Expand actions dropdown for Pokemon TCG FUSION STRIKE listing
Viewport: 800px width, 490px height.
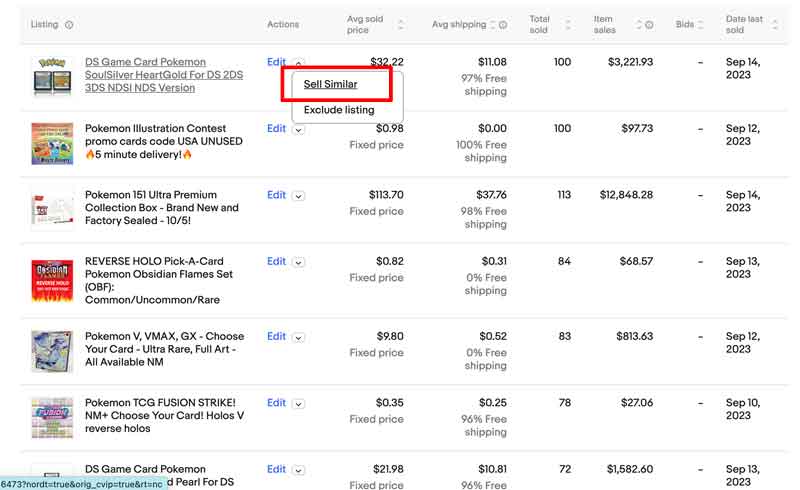[298, 403]
